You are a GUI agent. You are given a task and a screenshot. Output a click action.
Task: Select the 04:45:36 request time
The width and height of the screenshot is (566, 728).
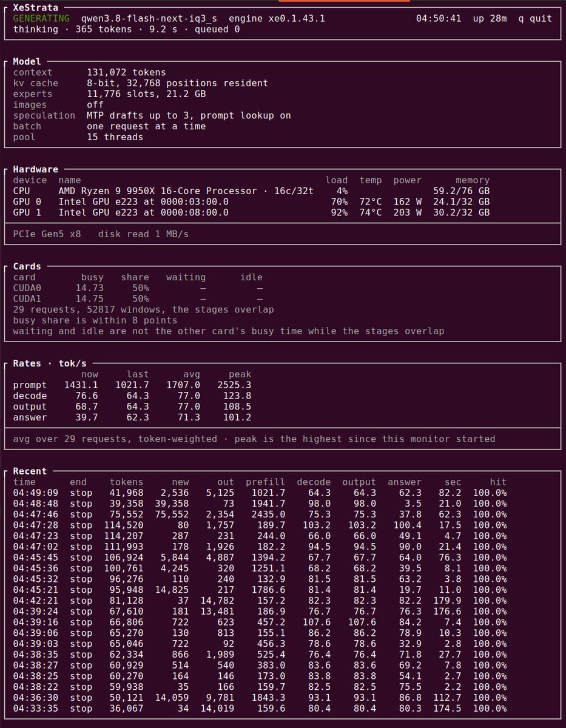pyautogui.click(x=35, y=568)
